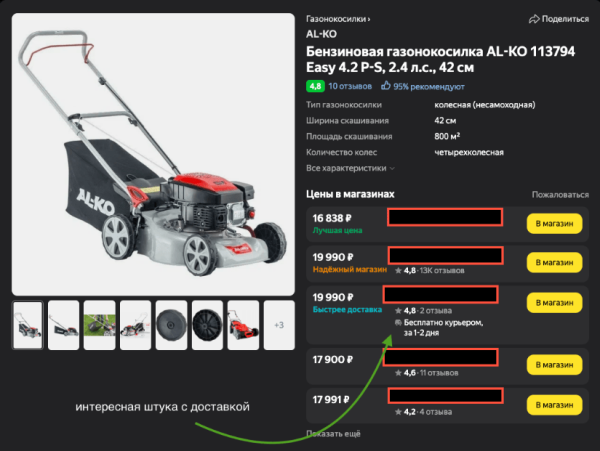Select the black wheel front thumbnail

(x=171, y=325)
